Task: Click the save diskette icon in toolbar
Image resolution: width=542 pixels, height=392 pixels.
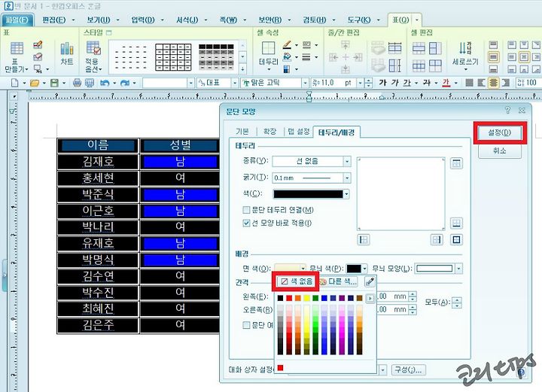Action: [x=54, y=83]
